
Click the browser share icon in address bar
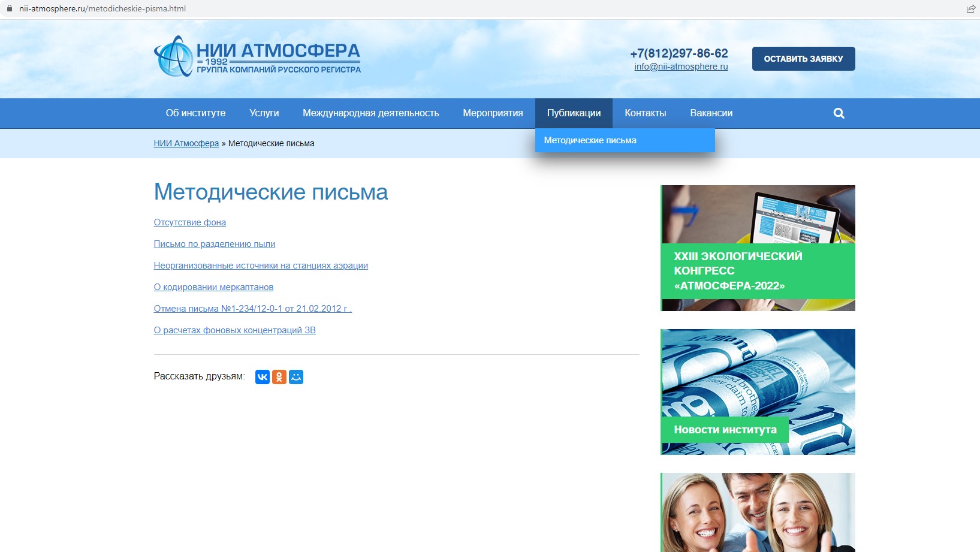tap(970, 8)
